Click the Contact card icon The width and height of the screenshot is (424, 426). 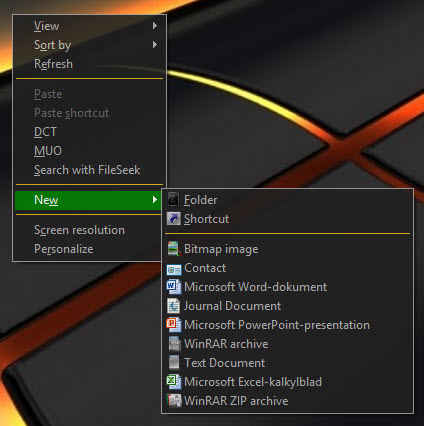pyautogui.click(x=174, y=269)
